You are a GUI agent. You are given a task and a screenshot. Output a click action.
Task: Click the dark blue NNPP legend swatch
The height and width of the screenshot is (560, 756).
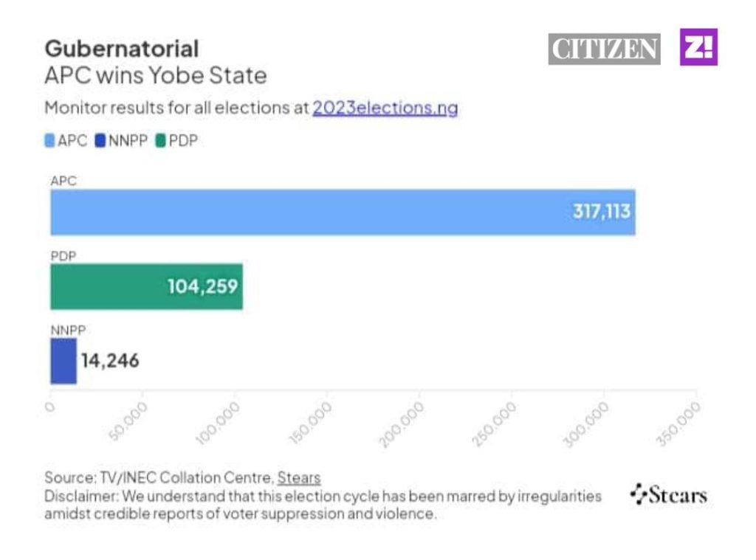pyautogui.click(x=100, y=140)
